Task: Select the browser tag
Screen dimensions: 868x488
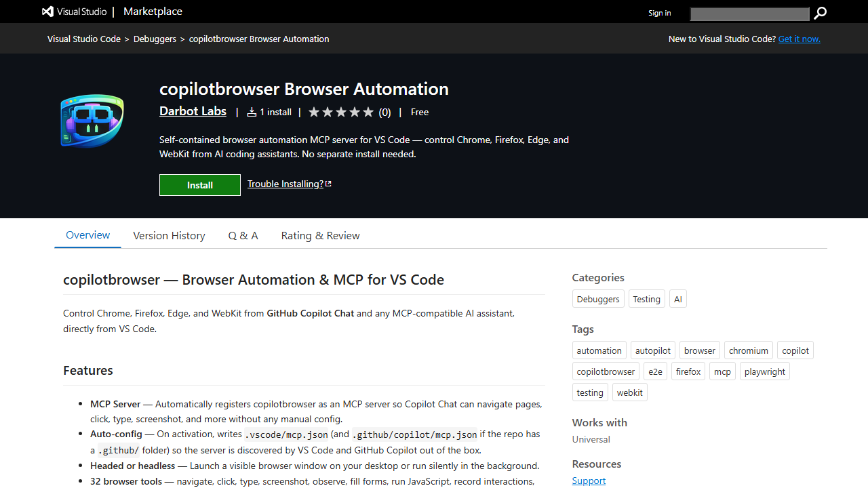Action: pos(699,350)
